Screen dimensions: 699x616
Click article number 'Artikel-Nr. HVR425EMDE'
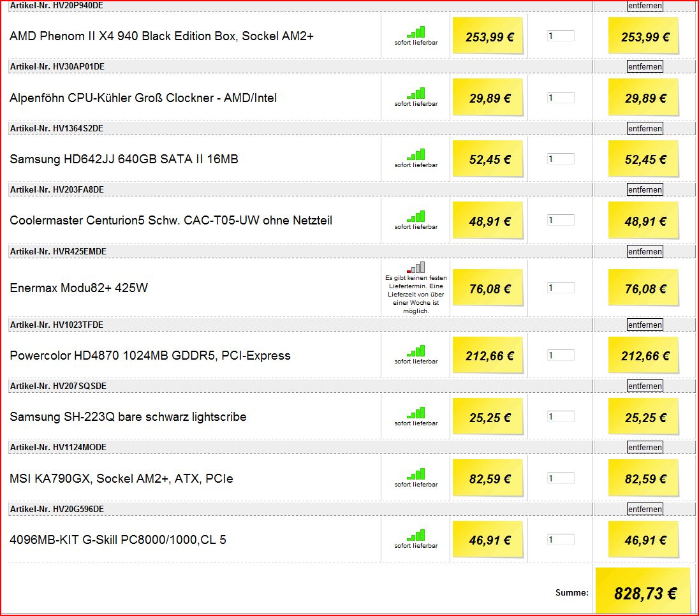click(58, 251)
